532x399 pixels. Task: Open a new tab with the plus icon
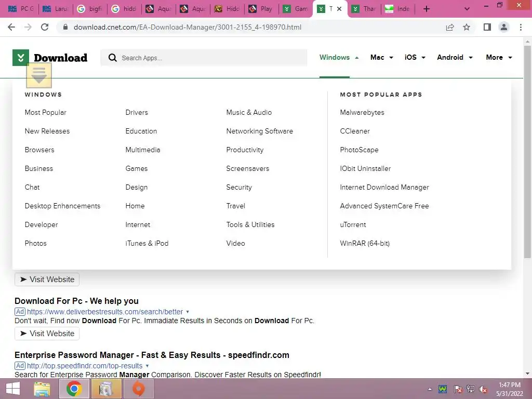point(427,9)
